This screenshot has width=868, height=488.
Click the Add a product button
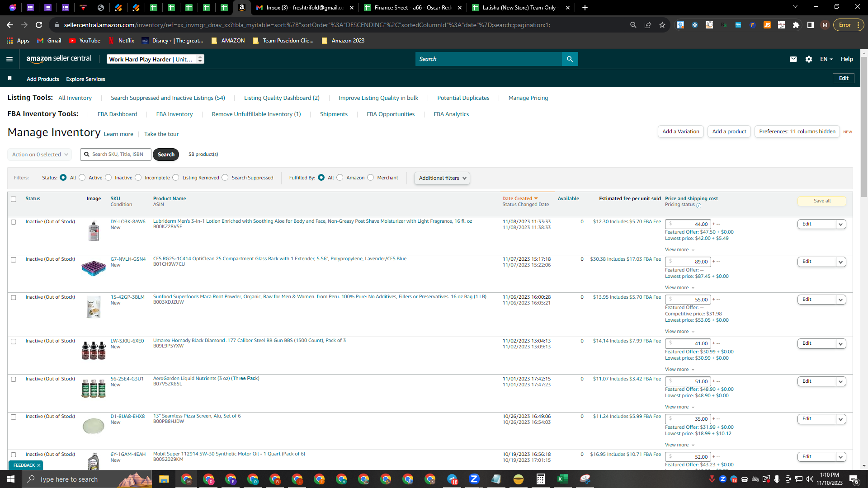(x=729, y=131)
